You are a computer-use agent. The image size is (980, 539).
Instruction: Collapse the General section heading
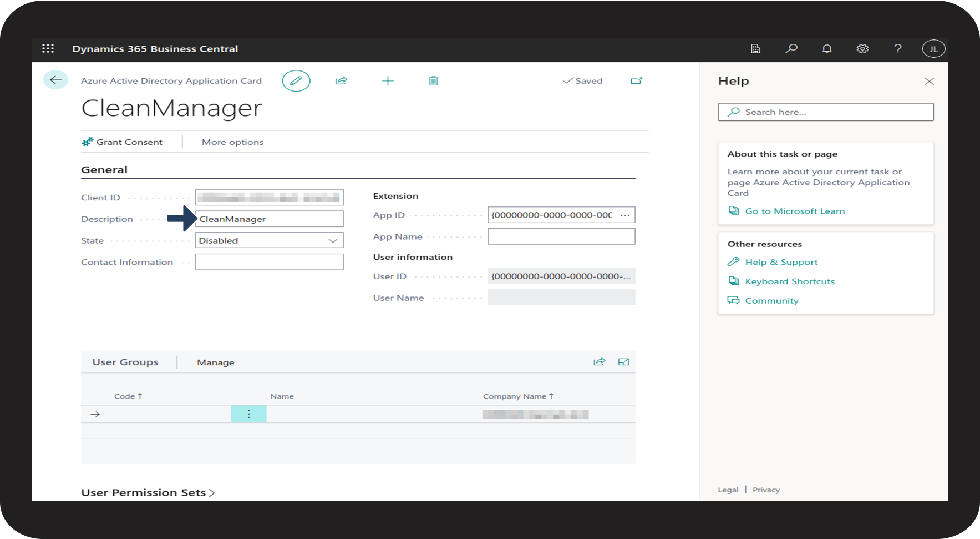(x=104, y=170)
